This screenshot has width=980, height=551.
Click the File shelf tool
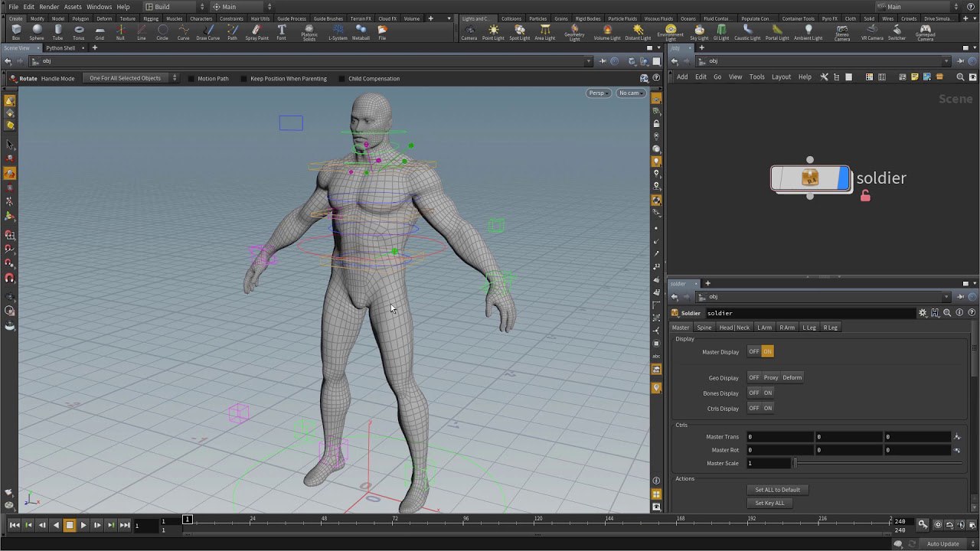click(x=382, y=32)
